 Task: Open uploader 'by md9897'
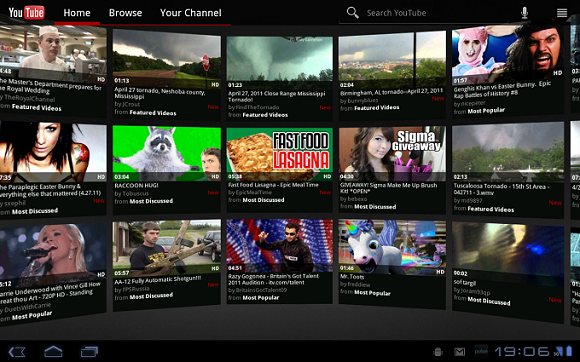point(469,201)
